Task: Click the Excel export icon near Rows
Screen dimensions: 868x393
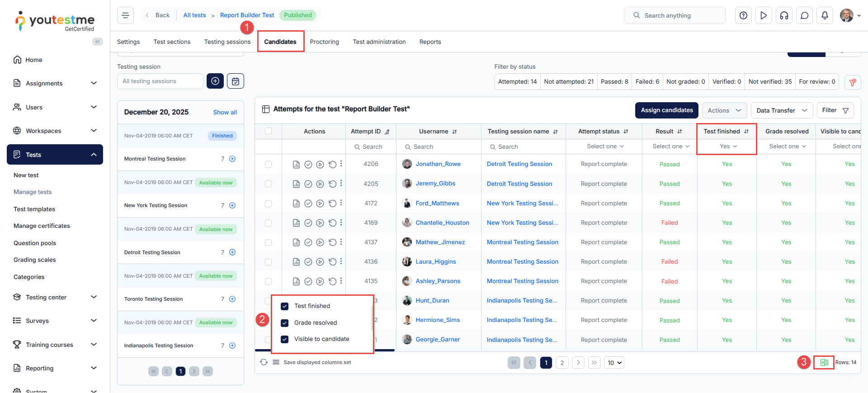Action: click(824, 362)
